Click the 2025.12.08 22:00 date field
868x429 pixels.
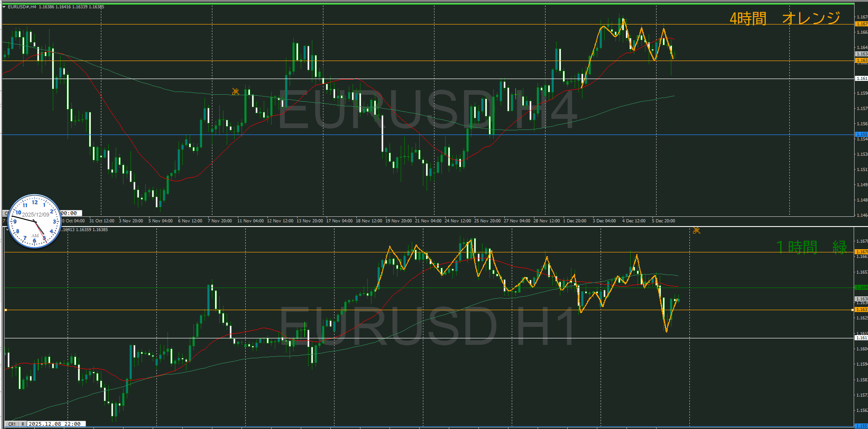55,424
